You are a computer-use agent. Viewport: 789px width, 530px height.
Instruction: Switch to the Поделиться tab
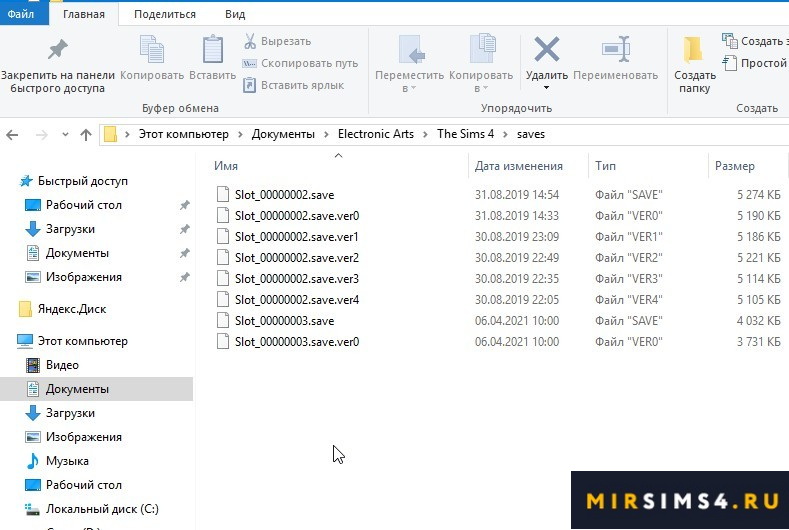(165, 14)
